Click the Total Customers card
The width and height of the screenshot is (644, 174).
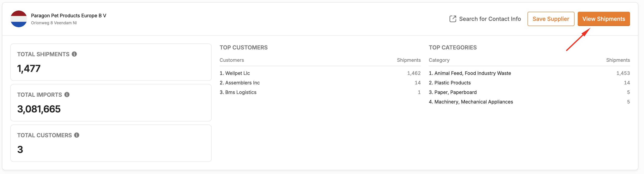pyautogui.click(x=111, y=143)
